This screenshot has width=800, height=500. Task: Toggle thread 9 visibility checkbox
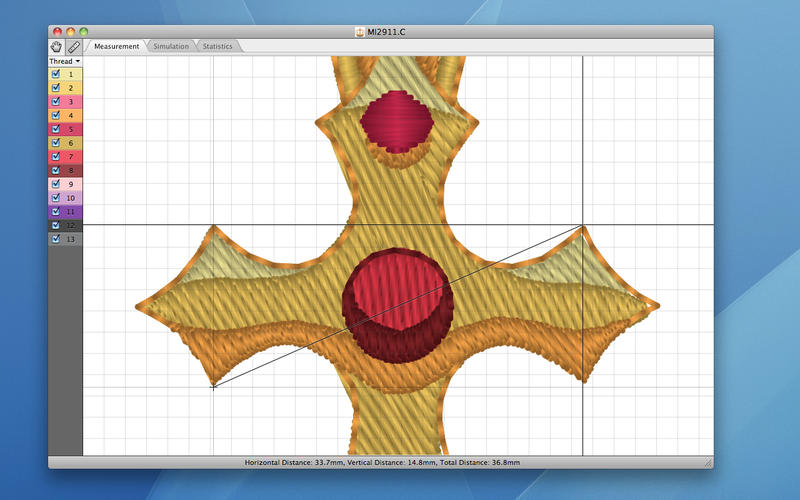tap(56, 184)
